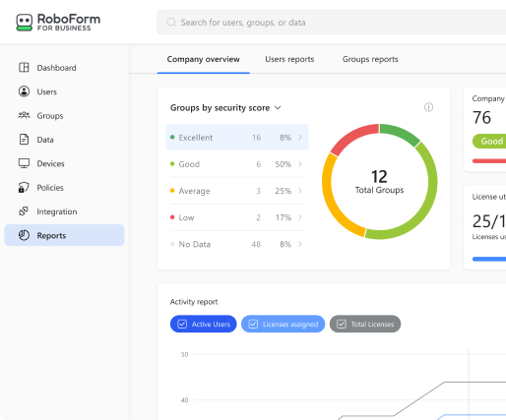Click the Good security score badge

pyautogui.click(x=489, y=142)
